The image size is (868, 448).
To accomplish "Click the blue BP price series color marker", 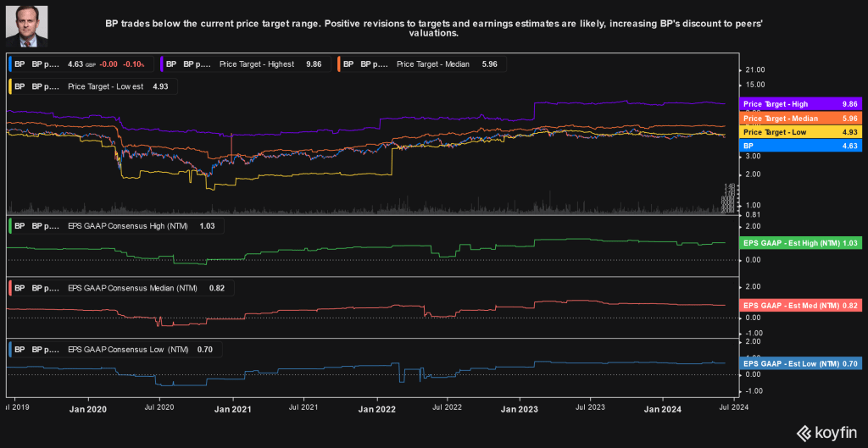I will 9,64.
